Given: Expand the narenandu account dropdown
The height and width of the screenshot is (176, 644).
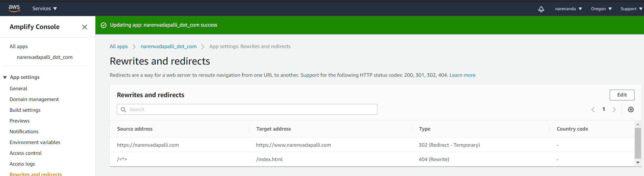Looking at the screenshot, I should pos(568,9).
